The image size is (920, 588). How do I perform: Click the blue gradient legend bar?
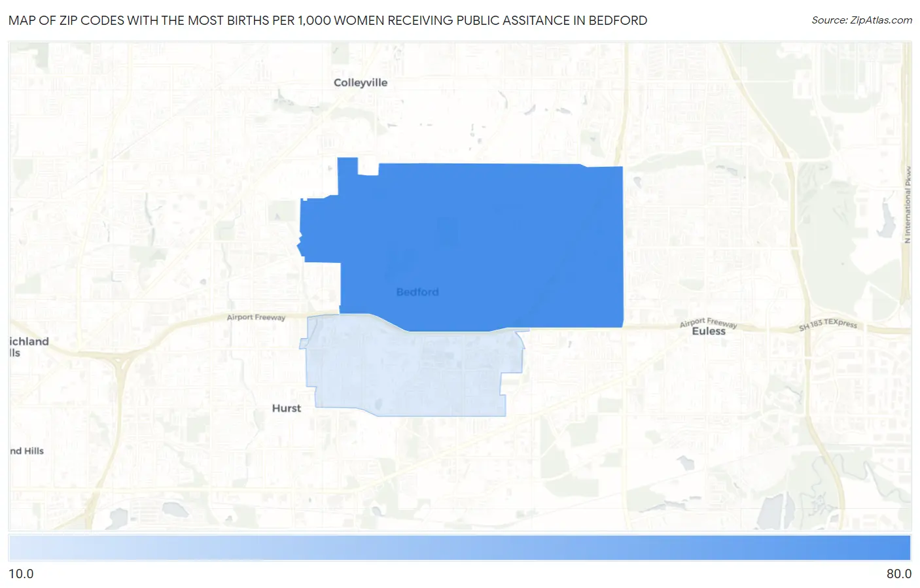click(x=460, y=548)
